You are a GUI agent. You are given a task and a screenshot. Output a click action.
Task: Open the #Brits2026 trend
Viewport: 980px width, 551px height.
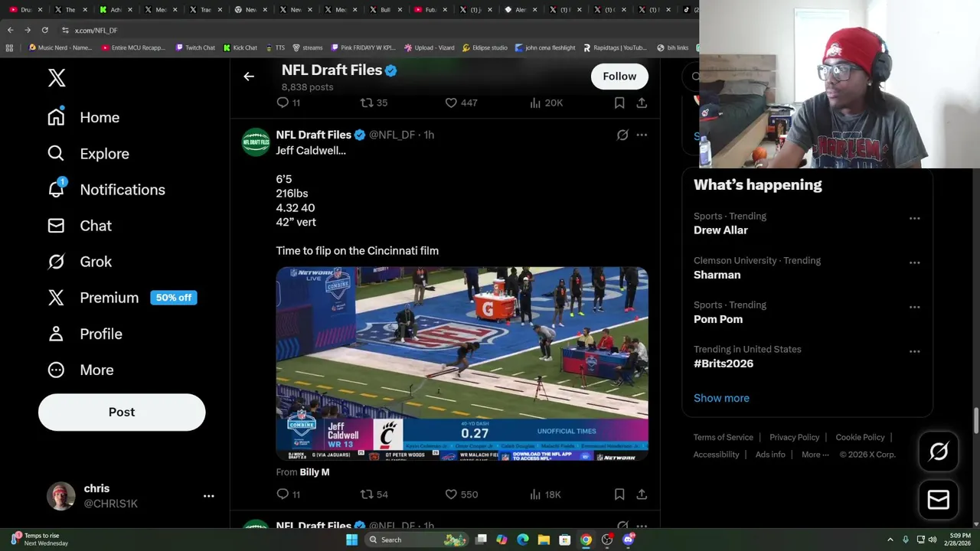(x=724, y=364)
